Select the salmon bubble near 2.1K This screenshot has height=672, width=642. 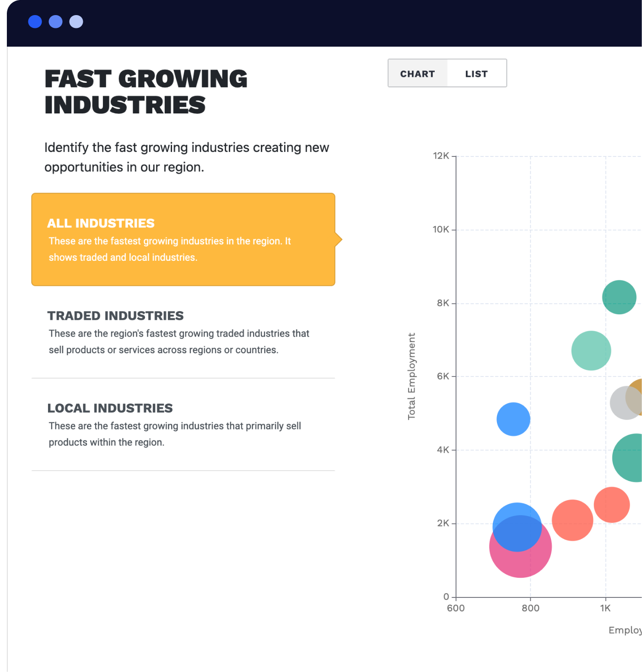click(572, 520)
